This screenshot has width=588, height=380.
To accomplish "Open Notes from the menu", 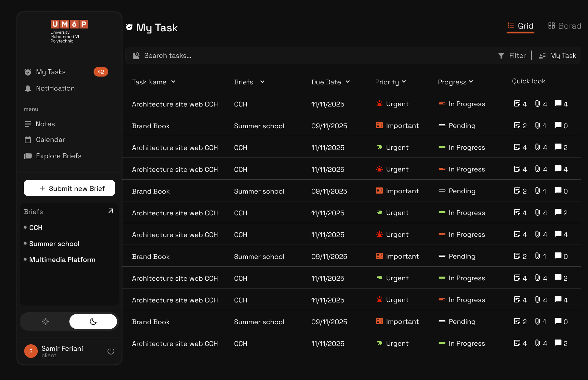I will 39,124.
